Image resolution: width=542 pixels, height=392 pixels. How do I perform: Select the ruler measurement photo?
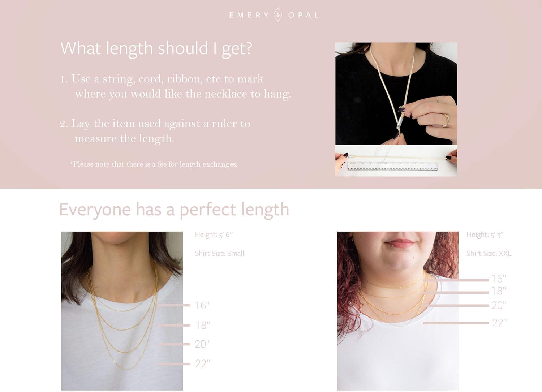pos(396,161)
